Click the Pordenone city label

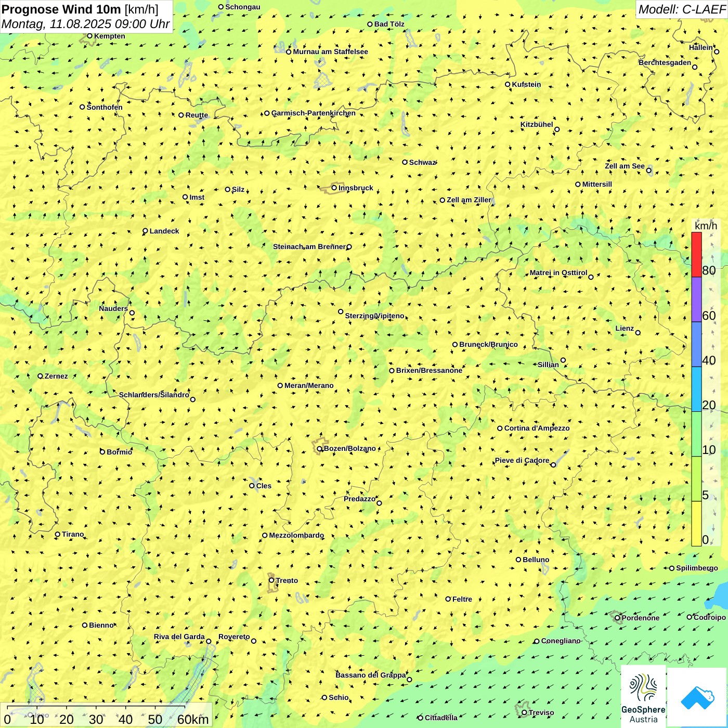tap(641, 618)
